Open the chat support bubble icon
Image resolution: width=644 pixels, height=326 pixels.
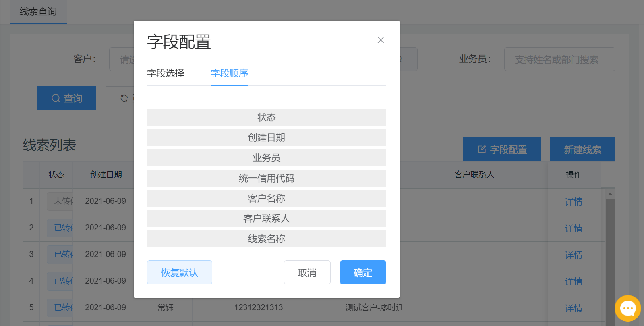(627, 308)
